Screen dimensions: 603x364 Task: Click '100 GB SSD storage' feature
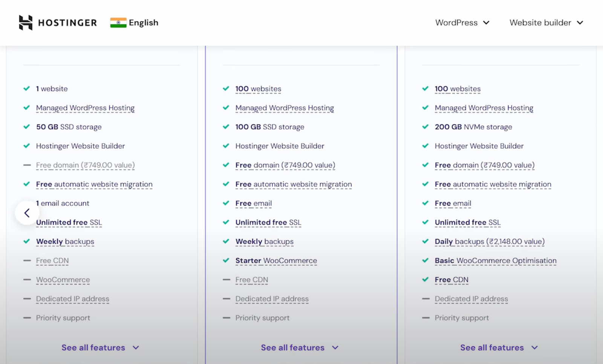click(270, 127)
